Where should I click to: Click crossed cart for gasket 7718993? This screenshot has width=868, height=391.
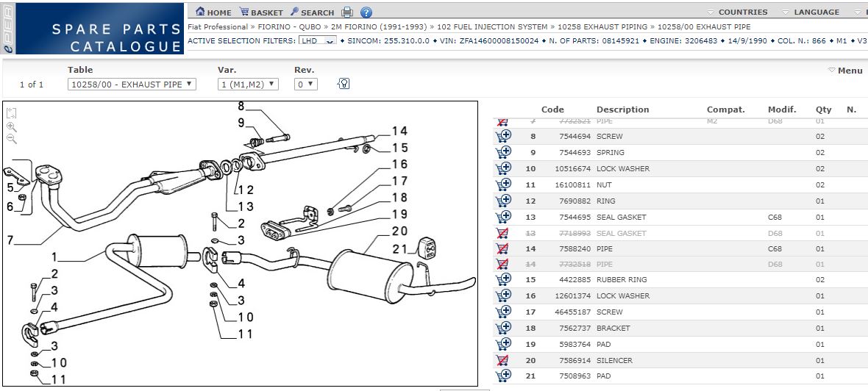point(502,233)
